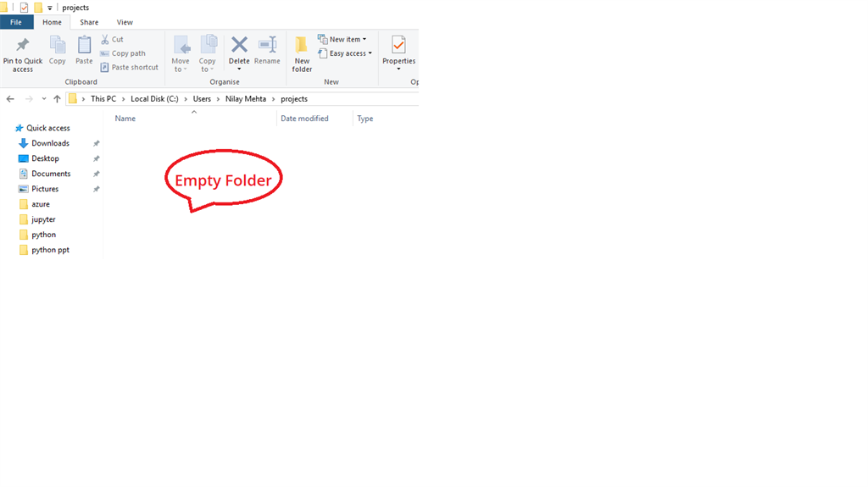Switch to the Home ribbon tab
Screen dimensions: 868x487
52,22
